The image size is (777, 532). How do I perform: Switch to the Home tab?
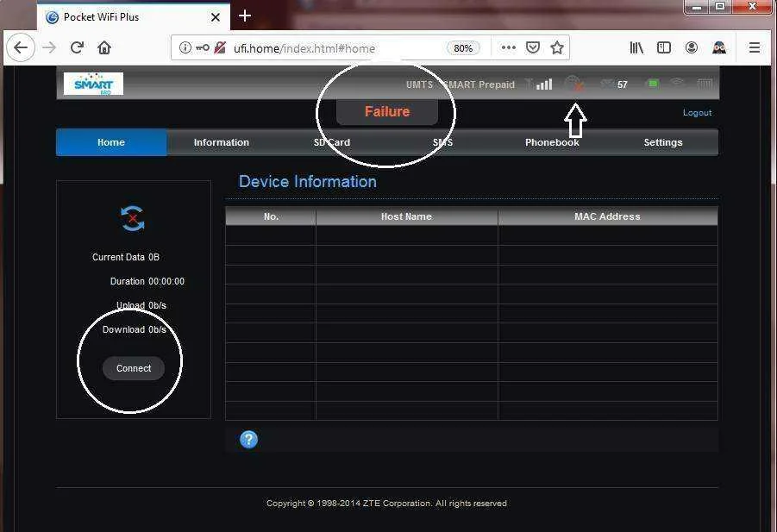(111, 142)
